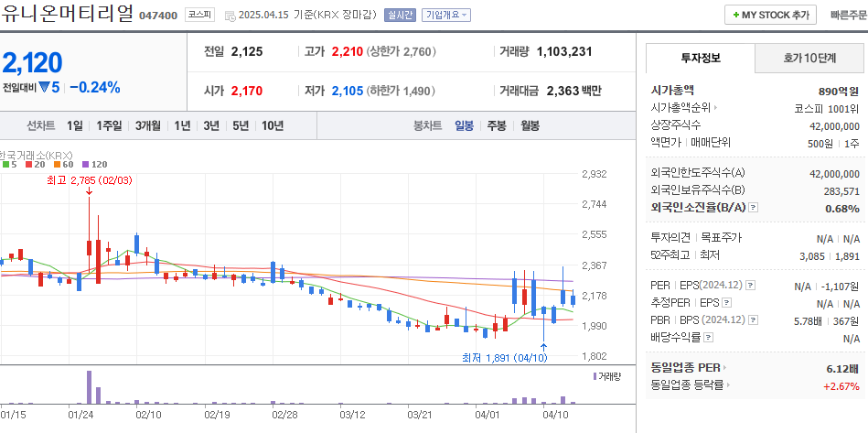Click the MY STOCK 추가 button
The width and height of the screenshot is (868, 433).
(x=770, y=15)
